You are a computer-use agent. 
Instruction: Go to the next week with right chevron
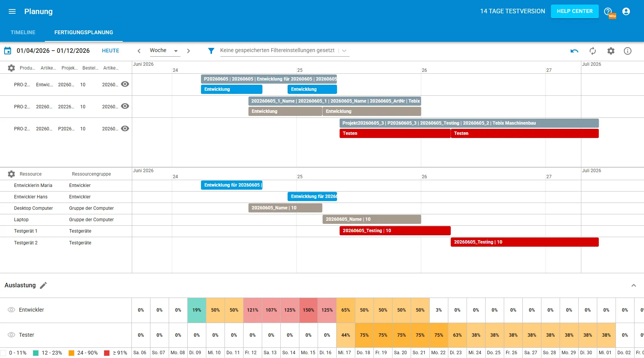coord(188,51)
